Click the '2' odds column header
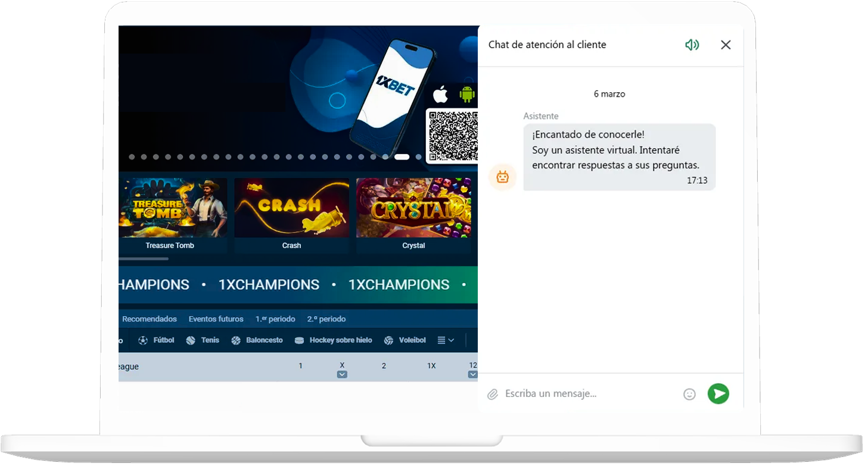Viewport: 868px width, 466px height. click(x=384, y=366)
